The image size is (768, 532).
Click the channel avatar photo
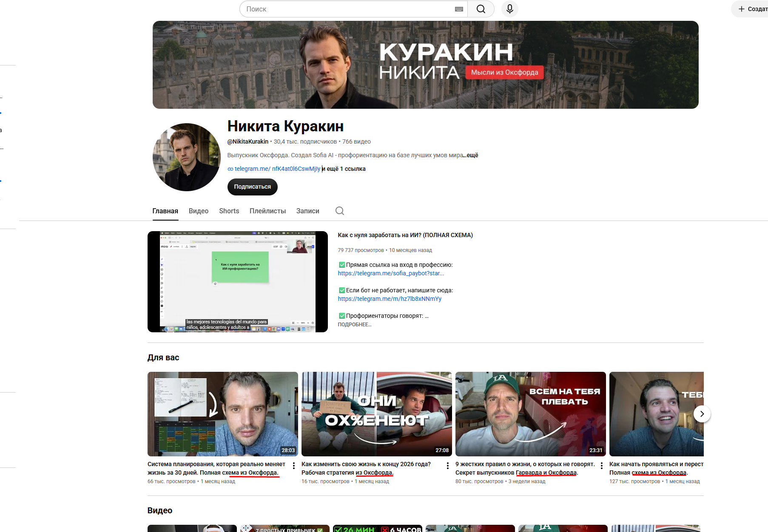click(187, 157)
